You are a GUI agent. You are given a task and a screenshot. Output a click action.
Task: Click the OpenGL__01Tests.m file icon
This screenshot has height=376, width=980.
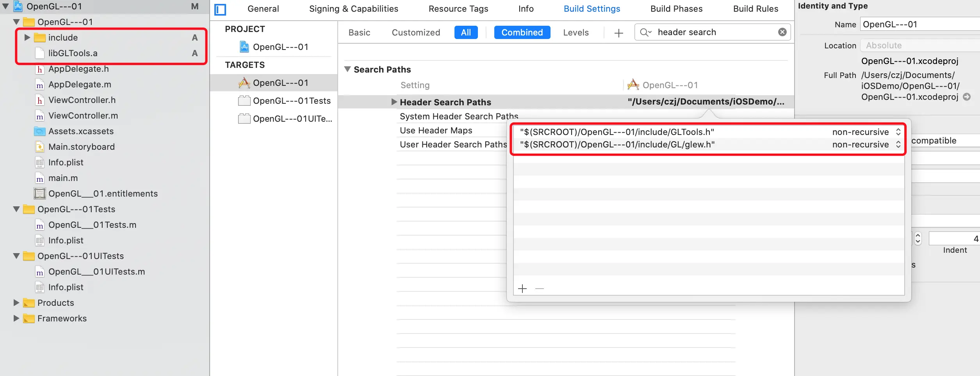click(x=39, y=225)
